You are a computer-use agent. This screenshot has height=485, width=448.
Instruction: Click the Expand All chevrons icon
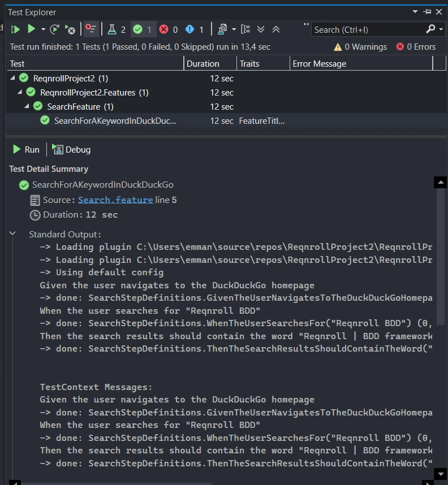click(261, 29)
